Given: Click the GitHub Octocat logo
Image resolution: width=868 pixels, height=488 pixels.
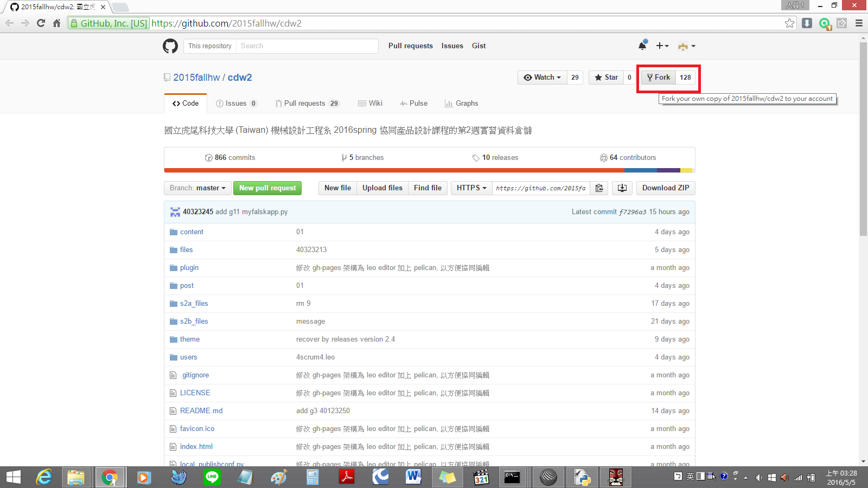Looking at the screenshot, I should pos(170,46).
